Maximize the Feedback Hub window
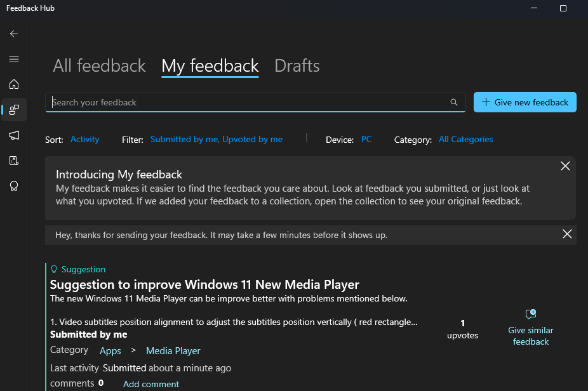Screen dimensions: 588x391 [x=563, y=8]
